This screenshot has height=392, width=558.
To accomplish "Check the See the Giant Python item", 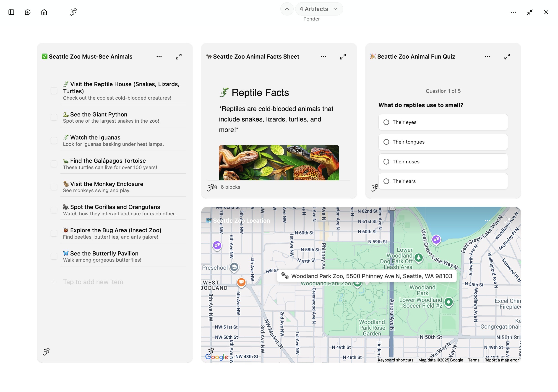I will pyautogui.click(x=54, y=117).
